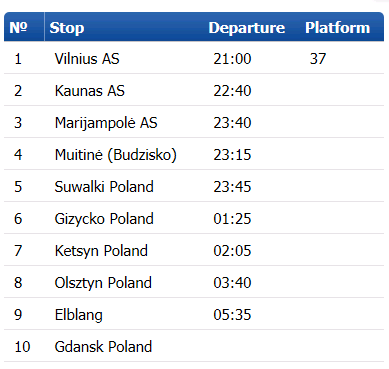389x369 pixels.
Task: Click the 22:40 departure time
Action: click(x=232, y=91)
